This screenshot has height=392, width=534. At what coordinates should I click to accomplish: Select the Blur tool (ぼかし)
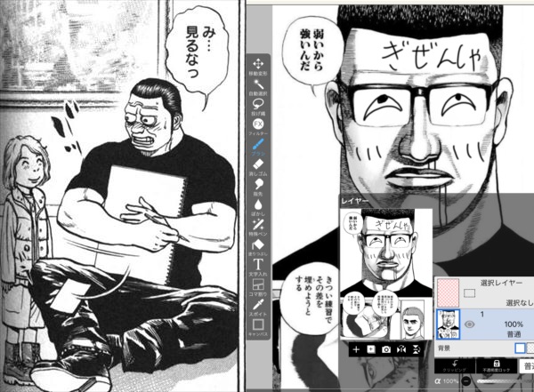(x=258, y=207)
